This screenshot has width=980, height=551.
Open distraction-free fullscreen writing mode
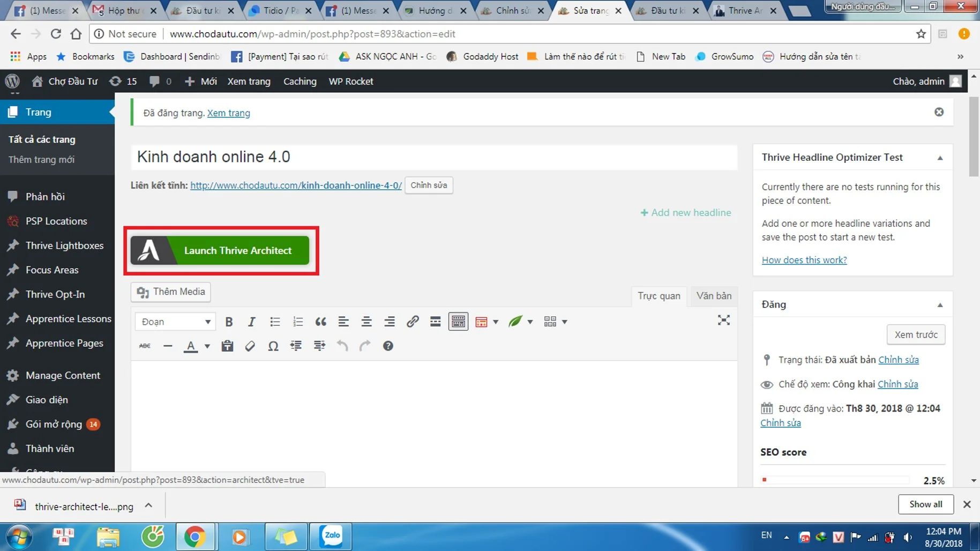pyautogui.click(x=724, y=321)
